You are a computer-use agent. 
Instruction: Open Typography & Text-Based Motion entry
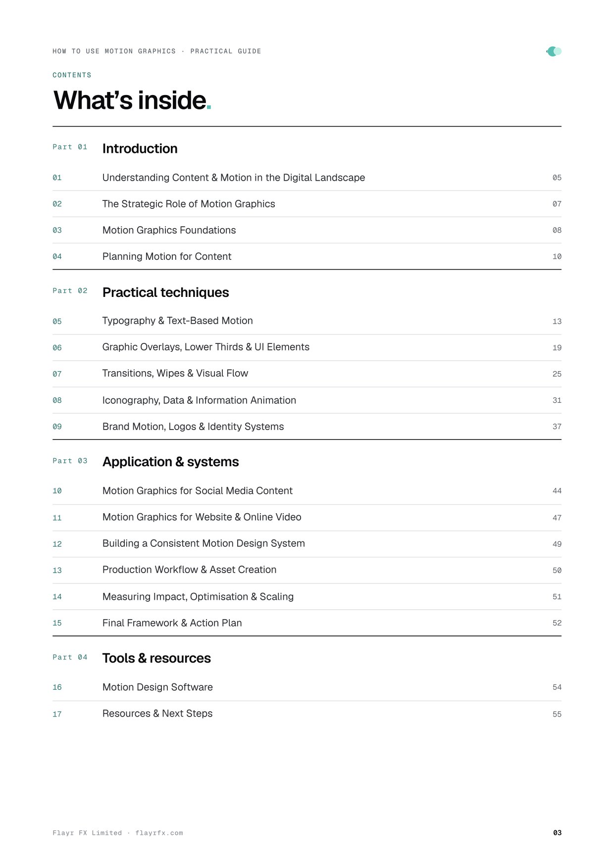coord(307,321)
